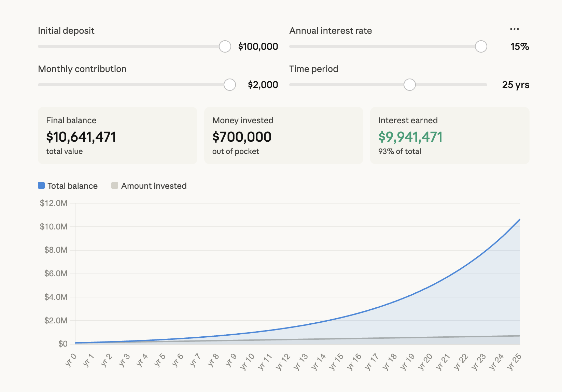Image resolution: width=562 pixels, height=392 pixels.
Task: Click the 15% interest rate value
Action: pyautogui.click(x=520, y=46)
